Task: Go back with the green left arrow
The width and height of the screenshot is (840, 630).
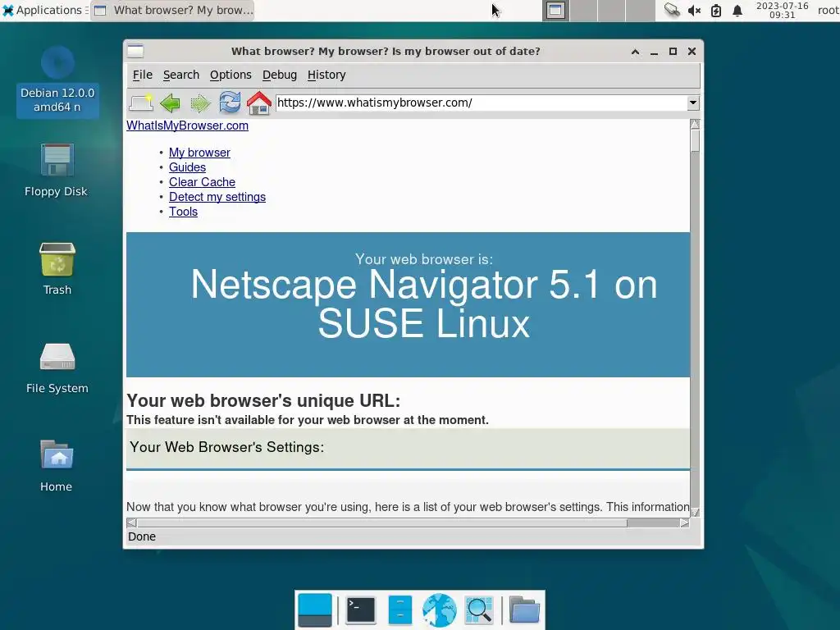Action: pyautogui.click(x=171, y=103)
